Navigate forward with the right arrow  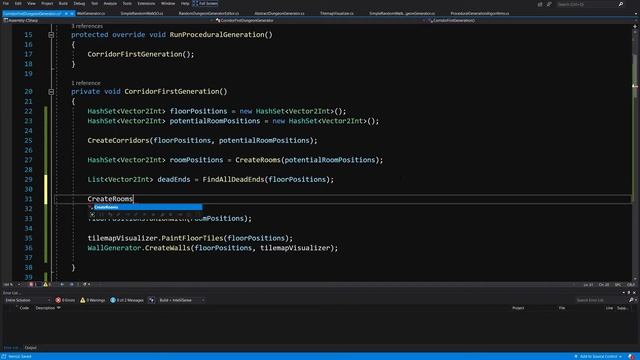click(x=71, y=284)
